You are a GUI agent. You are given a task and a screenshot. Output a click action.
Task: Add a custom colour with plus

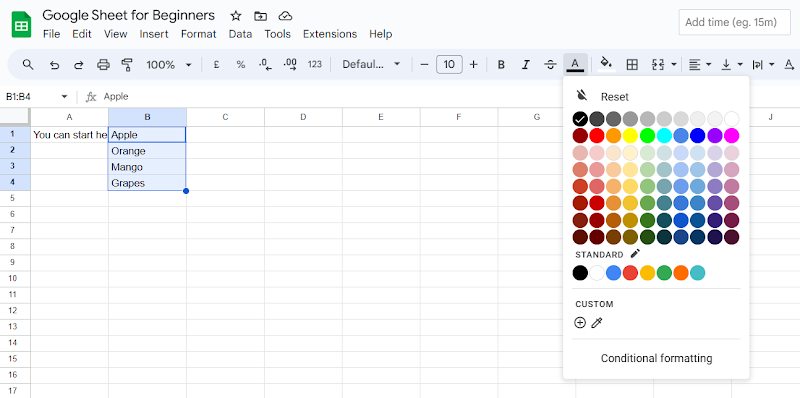(x=580, y=322)
